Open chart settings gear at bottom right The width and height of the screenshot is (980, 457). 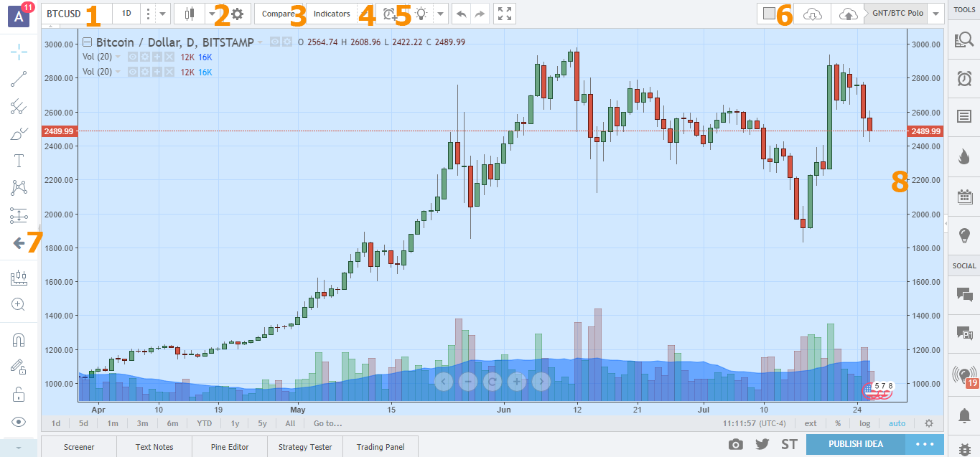(928, 423)
